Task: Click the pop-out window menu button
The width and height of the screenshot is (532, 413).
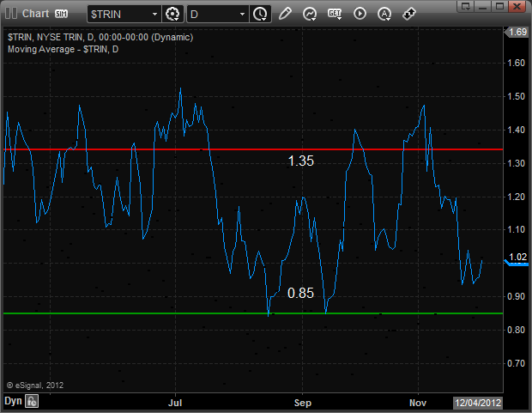Action: pyautogui.click(x=465, y=6)
